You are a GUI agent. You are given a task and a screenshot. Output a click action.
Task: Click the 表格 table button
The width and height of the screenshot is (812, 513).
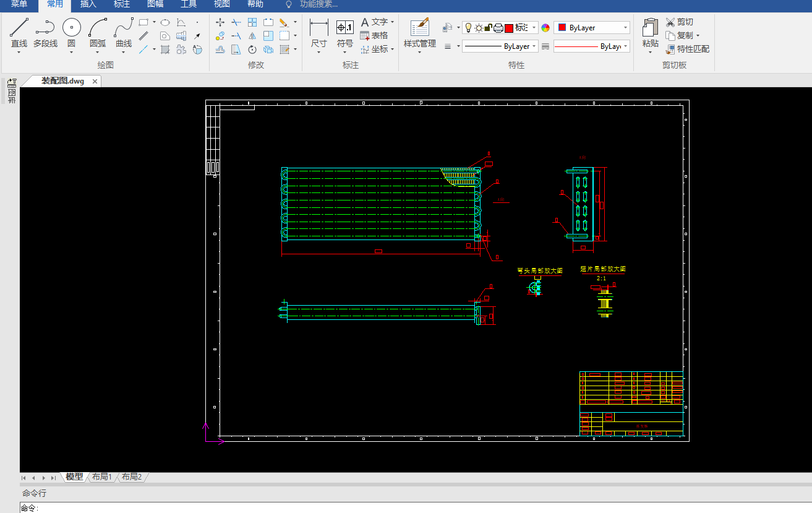pos(374,36)
